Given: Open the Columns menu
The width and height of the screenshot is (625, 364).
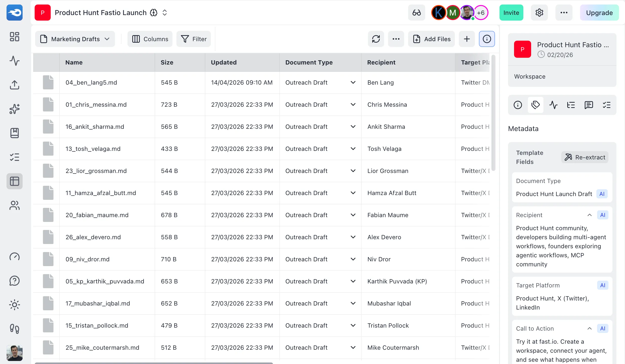Looking at the screenshot, I should point(150,39).
